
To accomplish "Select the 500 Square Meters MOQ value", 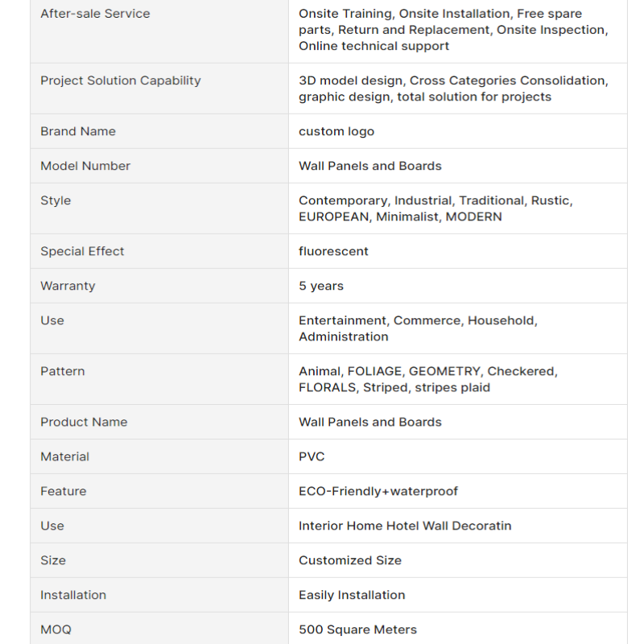I will tap(357, 630).
